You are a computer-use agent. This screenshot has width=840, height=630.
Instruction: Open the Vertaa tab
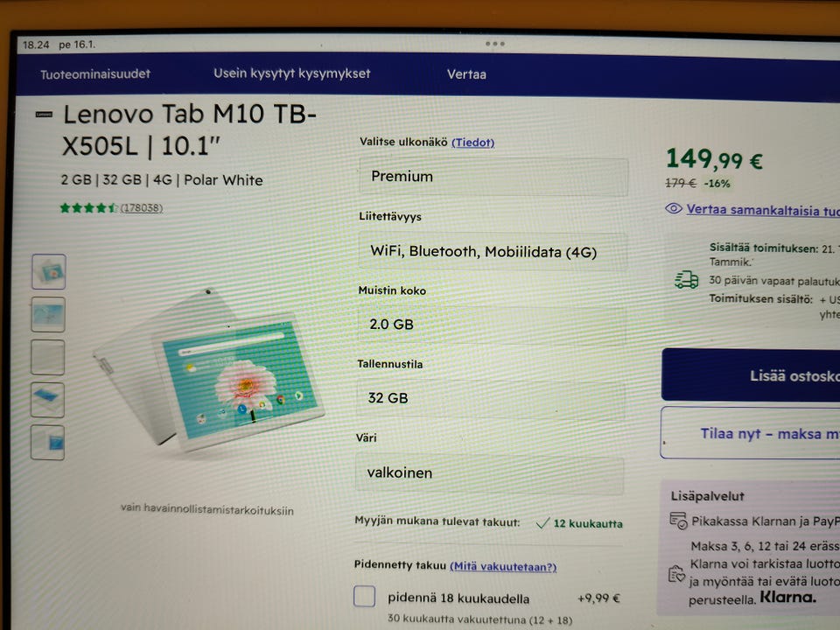(466, 74)
